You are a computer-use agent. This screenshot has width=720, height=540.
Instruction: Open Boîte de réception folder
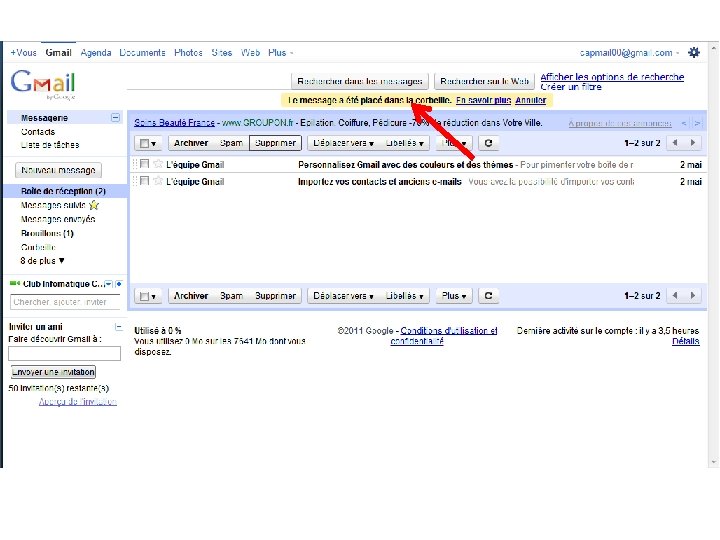pos(63,191)
